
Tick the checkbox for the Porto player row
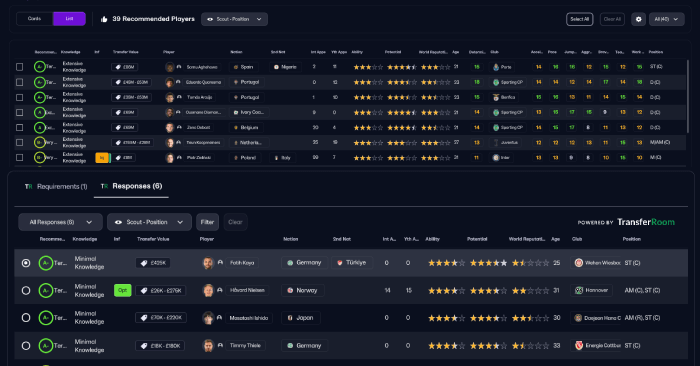(x=20, y=67)
